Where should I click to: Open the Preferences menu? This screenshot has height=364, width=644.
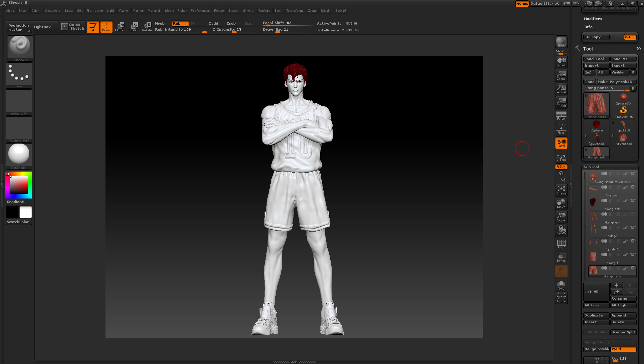[x=200, y=10]
